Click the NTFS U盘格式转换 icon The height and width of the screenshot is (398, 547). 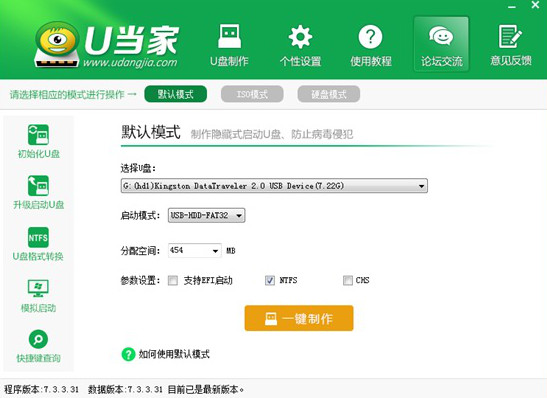tap(38, 238)
